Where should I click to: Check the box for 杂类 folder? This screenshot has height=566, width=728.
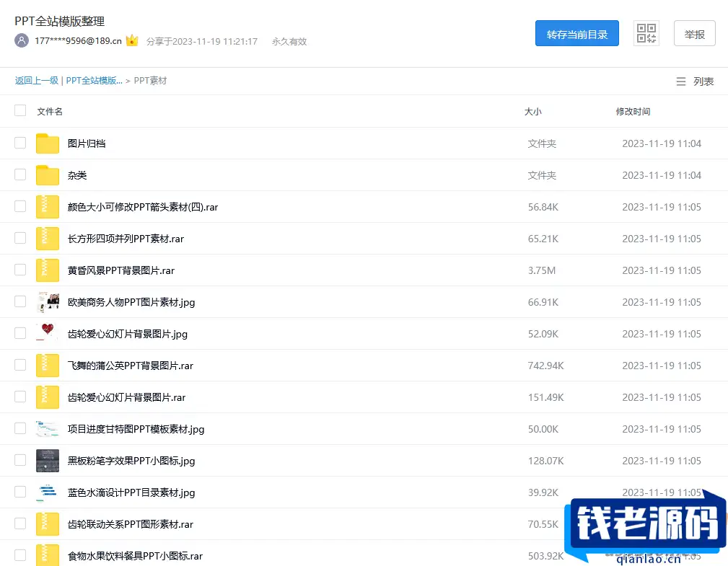coord(20,174)
